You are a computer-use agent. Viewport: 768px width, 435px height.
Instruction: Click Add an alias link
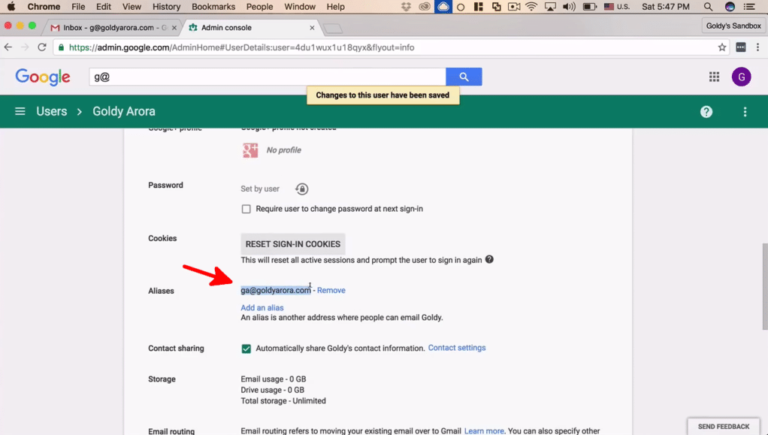click(x=262, y=308)
